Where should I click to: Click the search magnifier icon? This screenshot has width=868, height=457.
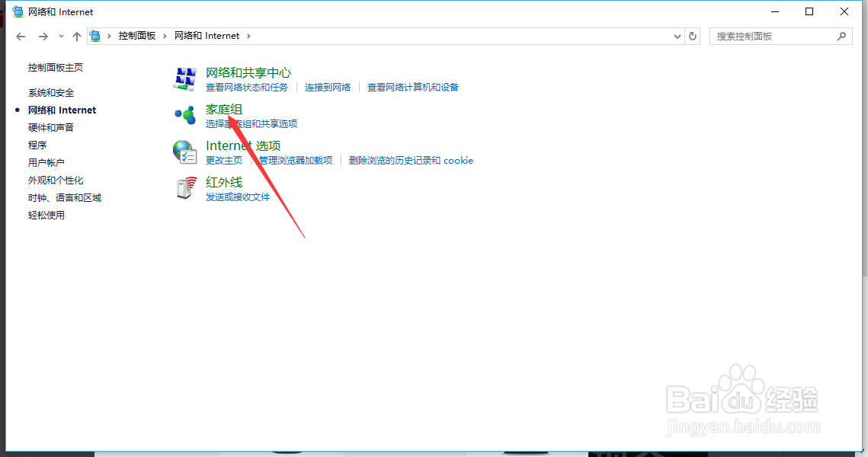point(841,36)
